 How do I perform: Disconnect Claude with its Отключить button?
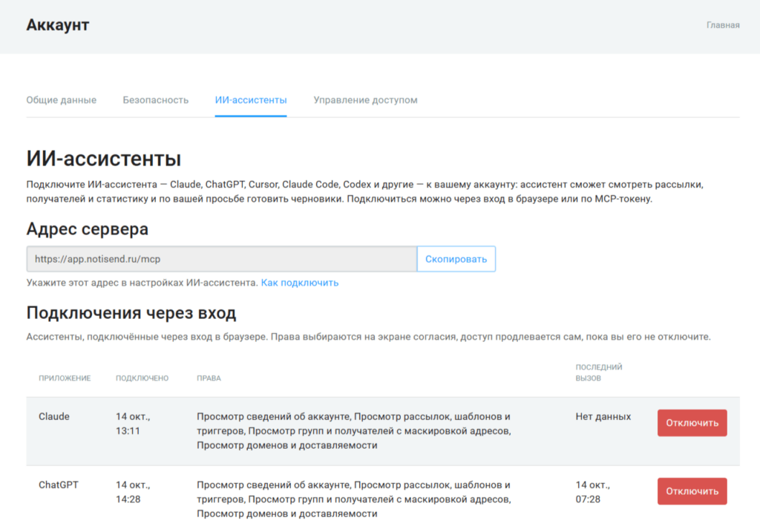692,422
